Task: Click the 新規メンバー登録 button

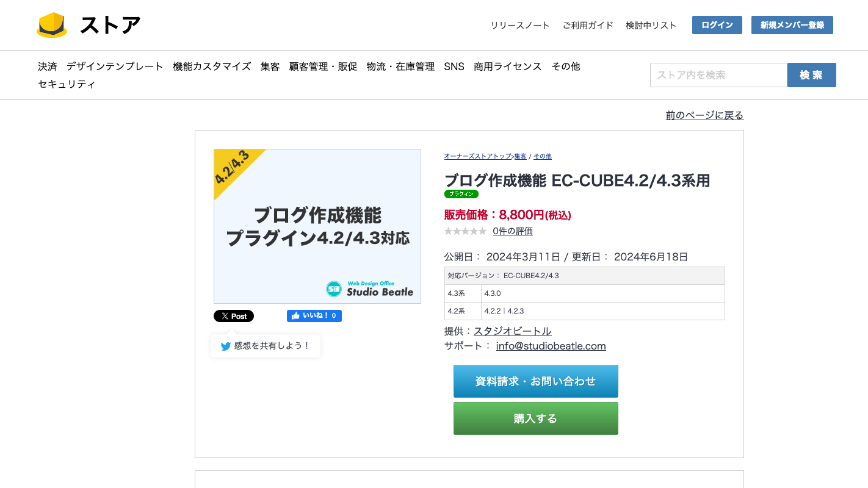Action: click(x=792, y=25)
